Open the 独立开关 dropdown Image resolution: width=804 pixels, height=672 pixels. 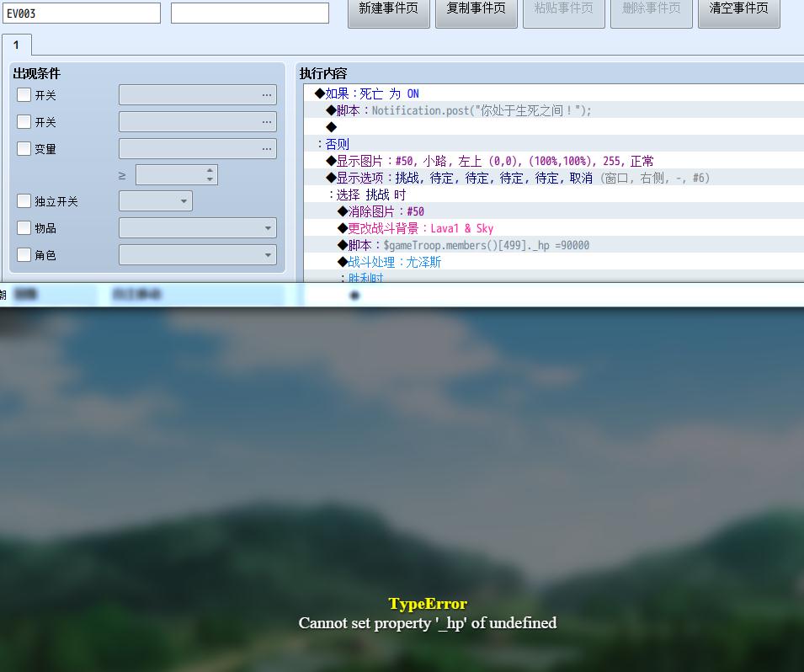click(x=156, y=201)
